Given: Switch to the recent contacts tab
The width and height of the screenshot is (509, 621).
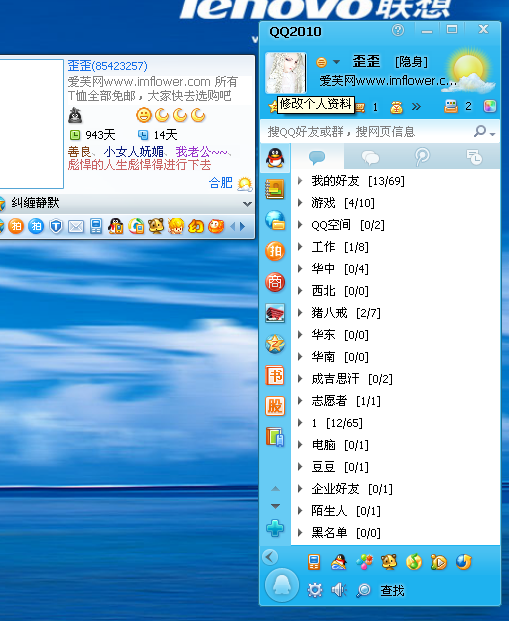Looking at the screenshot, I should point(474,157).
